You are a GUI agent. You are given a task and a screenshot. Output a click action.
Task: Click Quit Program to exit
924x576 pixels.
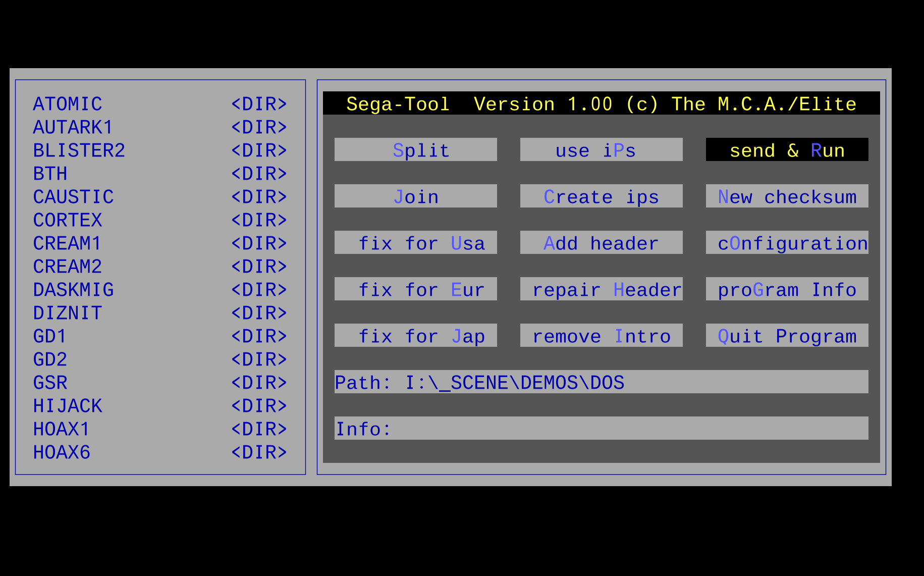(787, 336)
